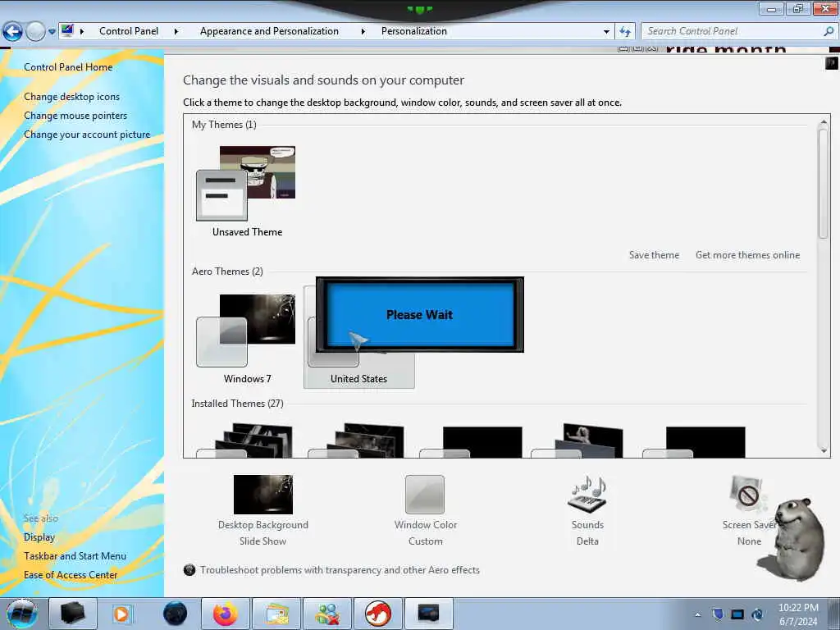The image size is (840, 630).
Task: Open Desktop Background slide show settings icon
Action: 263,494
